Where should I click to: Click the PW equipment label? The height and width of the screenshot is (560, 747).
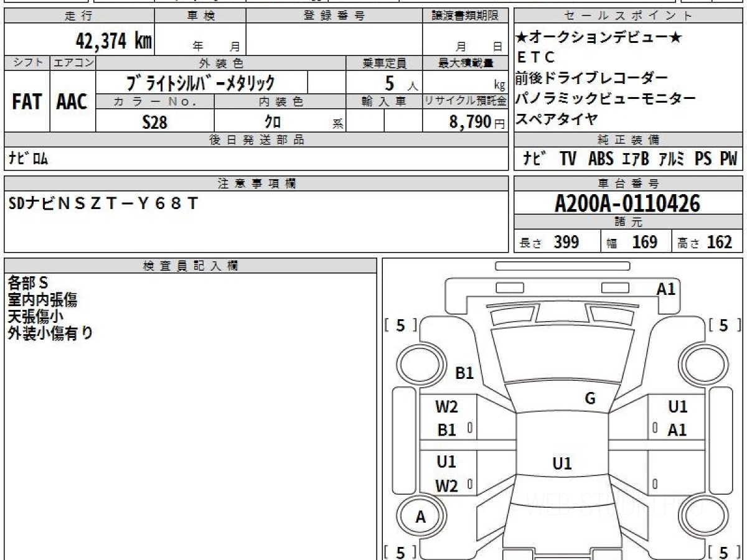[728, 159]
